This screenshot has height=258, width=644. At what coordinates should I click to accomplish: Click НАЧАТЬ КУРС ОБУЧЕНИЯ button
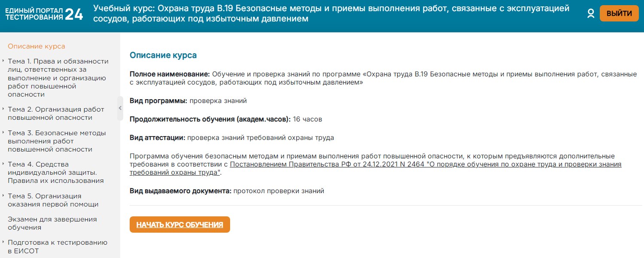click(x=179, y=225)
